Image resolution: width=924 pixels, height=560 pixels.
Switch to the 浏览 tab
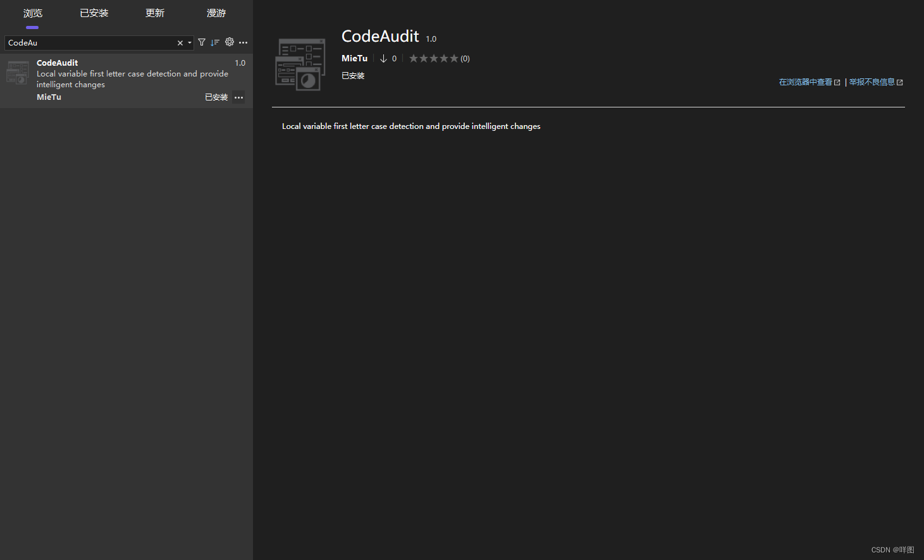point(32,13)
